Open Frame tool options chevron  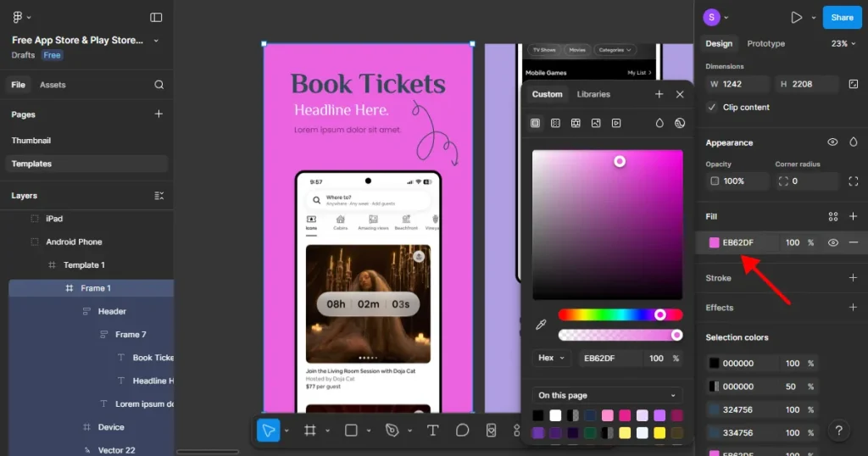coord(327,431)
